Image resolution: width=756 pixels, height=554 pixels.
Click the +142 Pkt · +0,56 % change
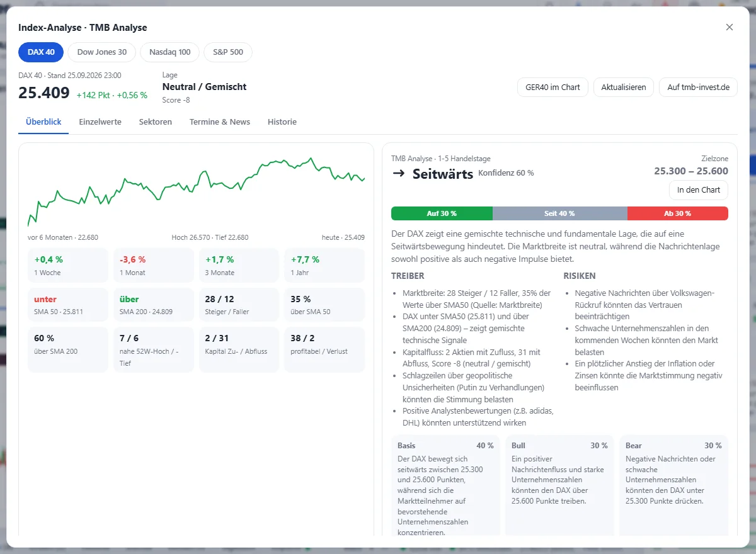(112, 95)
